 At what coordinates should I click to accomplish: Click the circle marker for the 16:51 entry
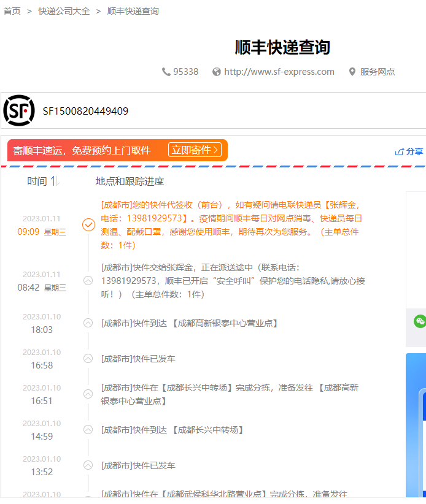(88, 394)
